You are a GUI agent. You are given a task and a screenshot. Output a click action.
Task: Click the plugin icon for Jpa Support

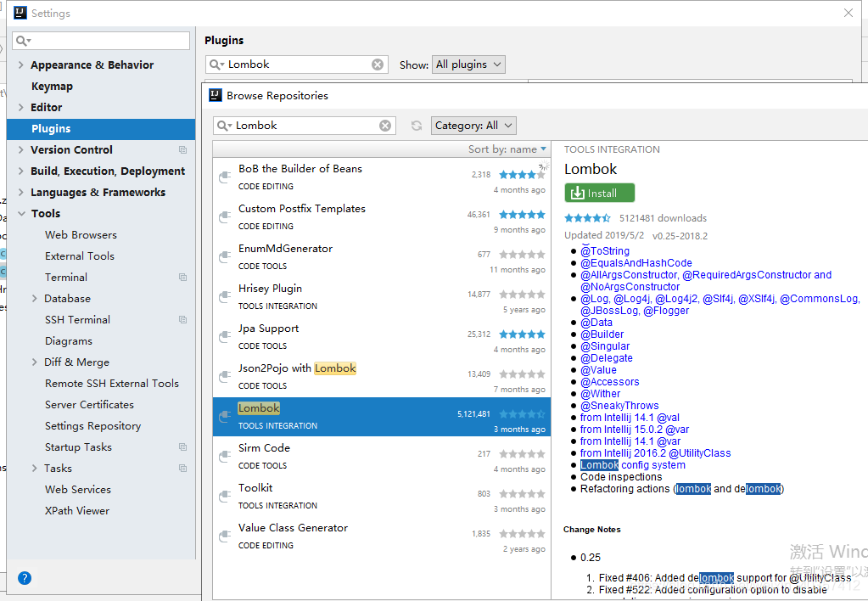point(225,337)
